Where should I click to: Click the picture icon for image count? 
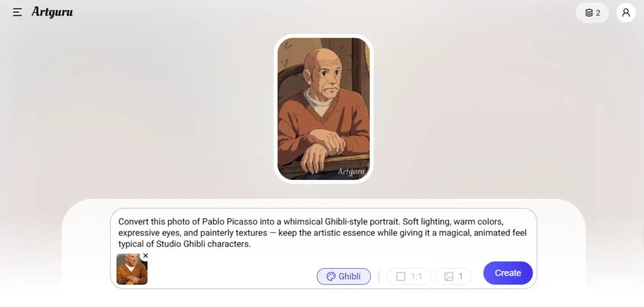click(x=449, y=277)
